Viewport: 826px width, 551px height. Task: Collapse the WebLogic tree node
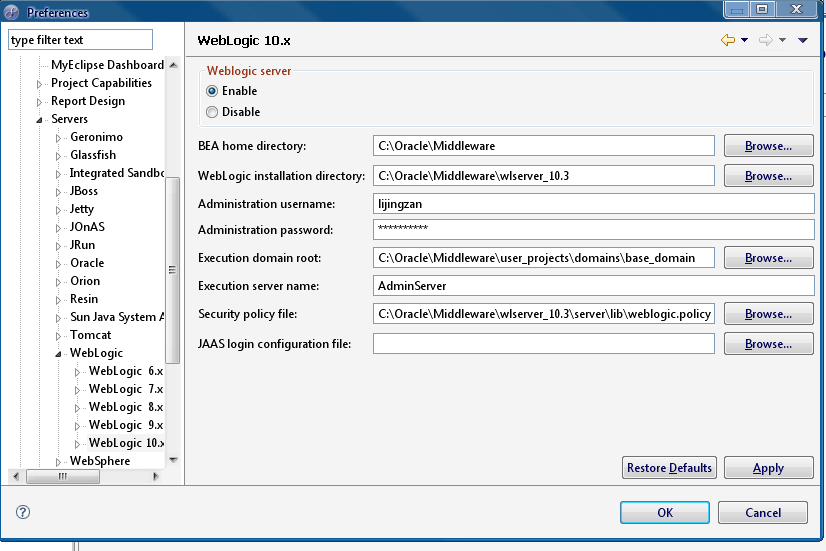click(x=58, y=353)
